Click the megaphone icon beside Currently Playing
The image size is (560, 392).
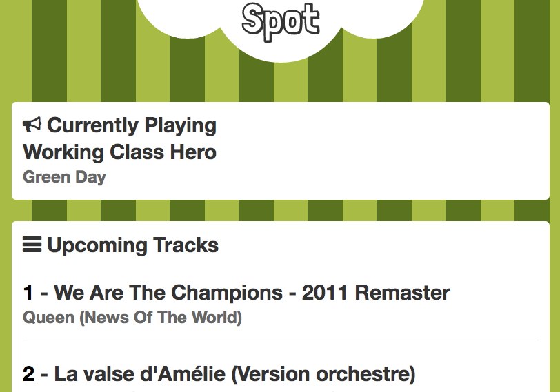click(32, 125)
